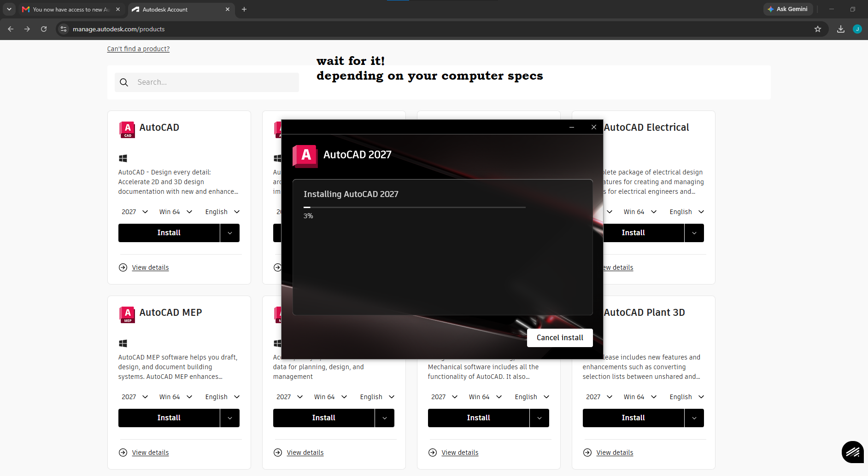Click the AutoCAD MEP product logo icon
The width and height of the screenshot is (868, 476).
pos(127,315)
